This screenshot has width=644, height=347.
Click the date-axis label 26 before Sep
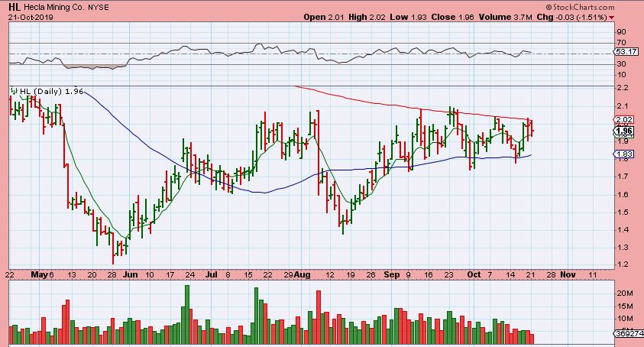[x=371, y=275]
